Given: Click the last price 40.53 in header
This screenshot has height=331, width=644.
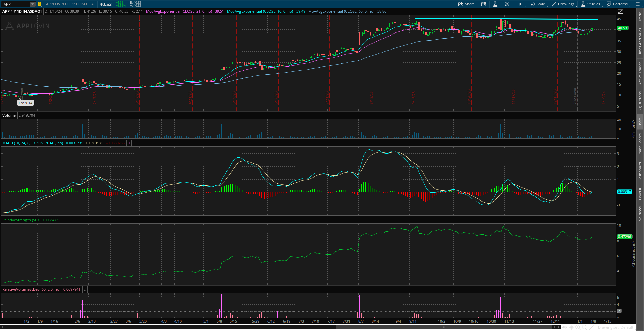Looking at the screenshot, I should (x=106, y=4).
